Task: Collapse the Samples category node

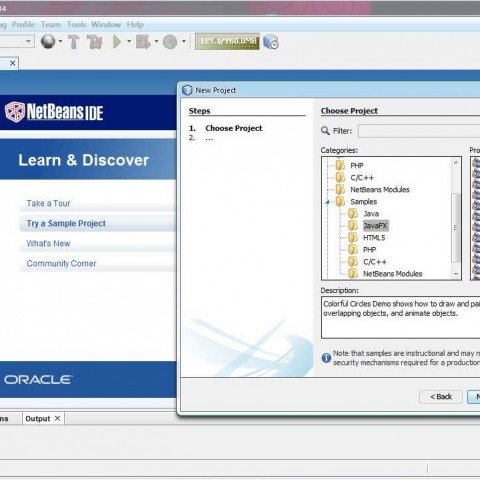Action: coord(328,202)
